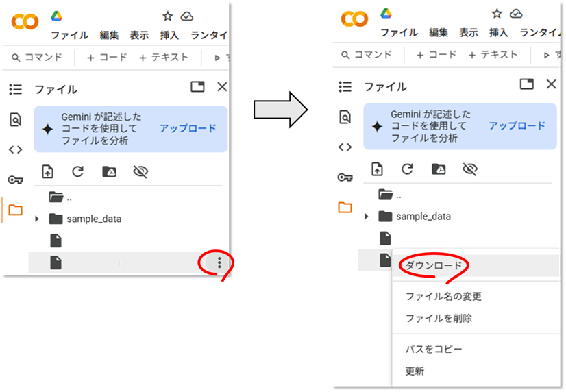The height and width of the screenshot is (392, 566).
Task: Close the ファイル panel in left screenshot
Action: [222, 86]
